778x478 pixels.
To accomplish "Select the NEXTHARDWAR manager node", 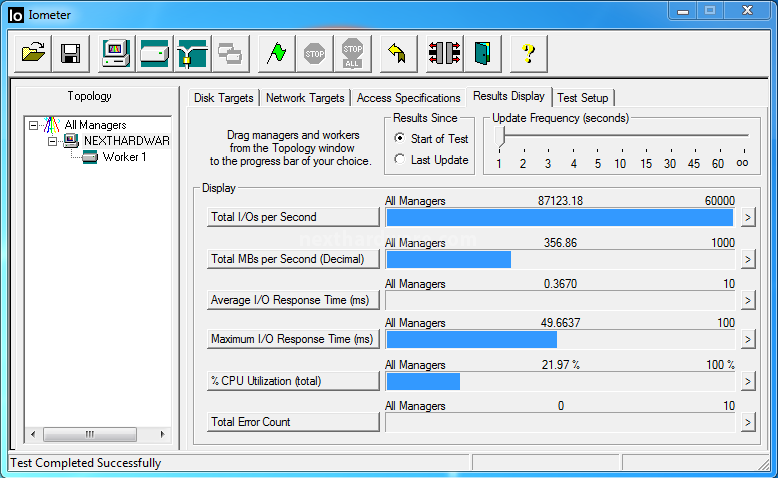I will 127,141.
